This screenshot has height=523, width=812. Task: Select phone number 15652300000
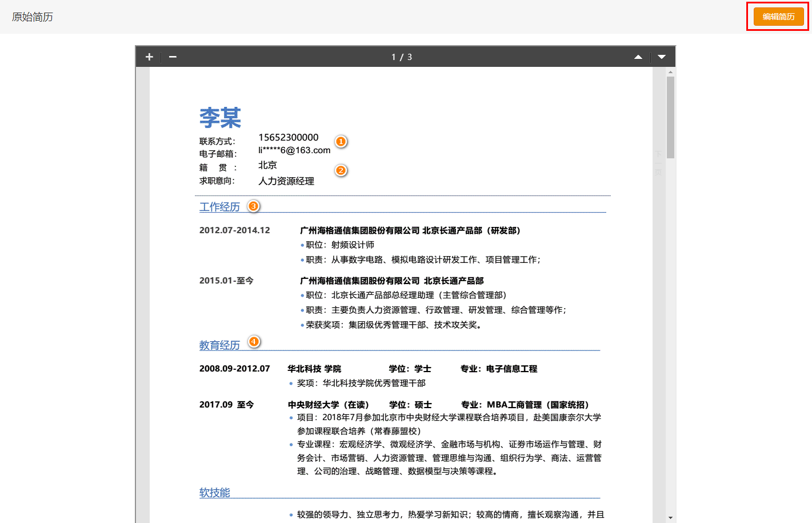(x=289, y=137)
